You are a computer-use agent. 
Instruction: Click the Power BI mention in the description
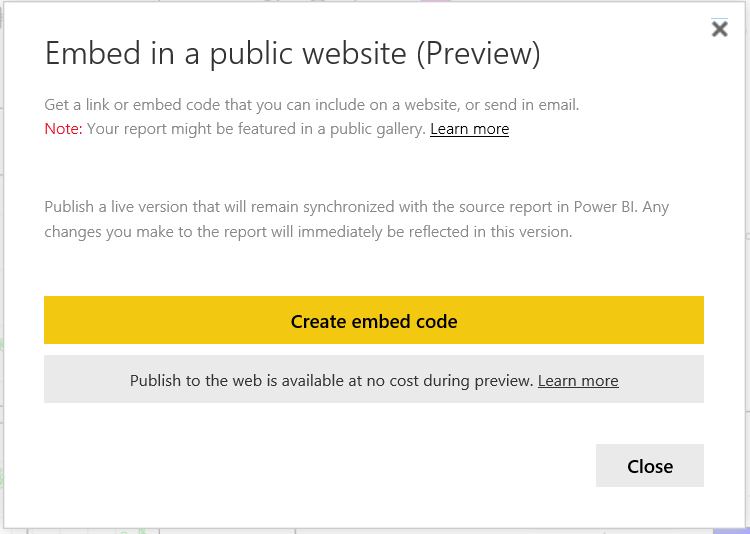(605, 207)
